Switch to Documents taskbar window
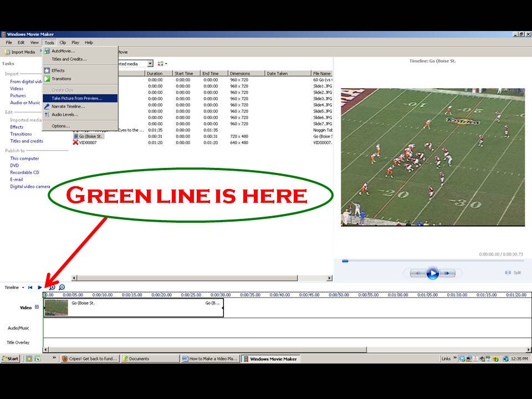The image size is (532, 399). [x=150, y=359]
